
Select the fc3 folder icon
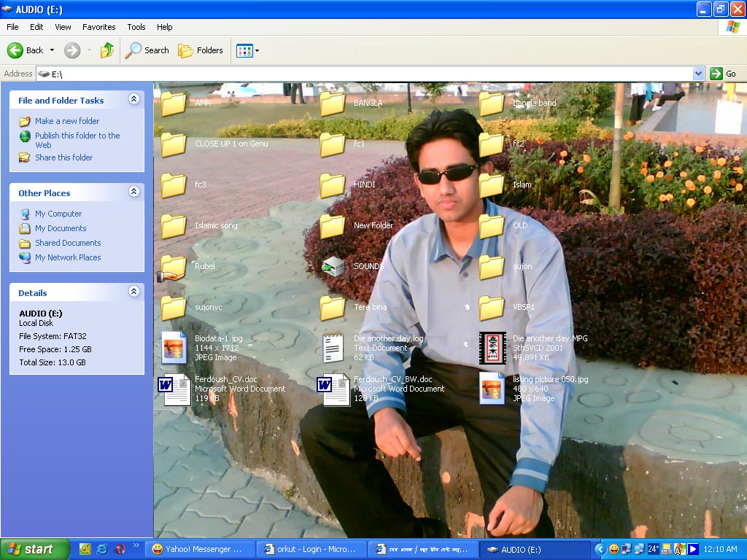tap(174, 185)
